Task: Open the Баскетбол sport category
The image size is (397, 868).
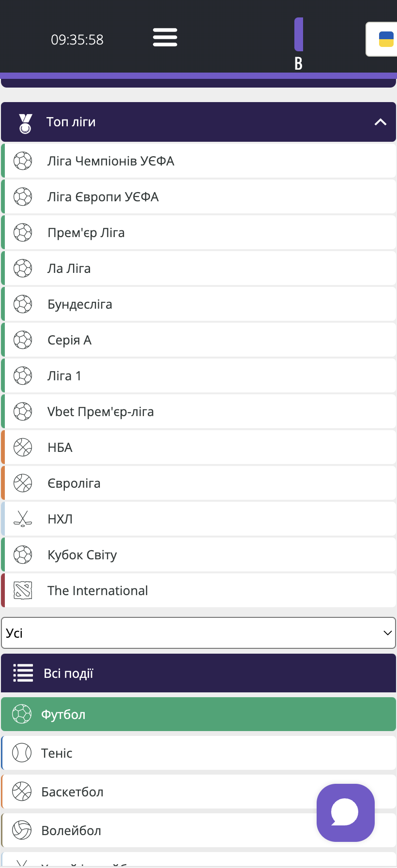Action: click(73, 792)
